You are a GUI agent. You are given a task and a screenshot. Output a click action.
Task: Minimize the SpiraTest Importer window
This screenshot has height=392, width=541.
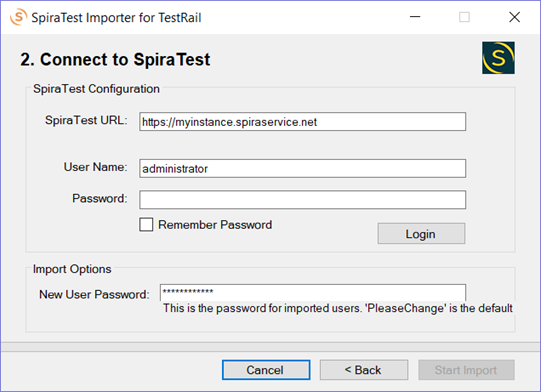[415, 17]
